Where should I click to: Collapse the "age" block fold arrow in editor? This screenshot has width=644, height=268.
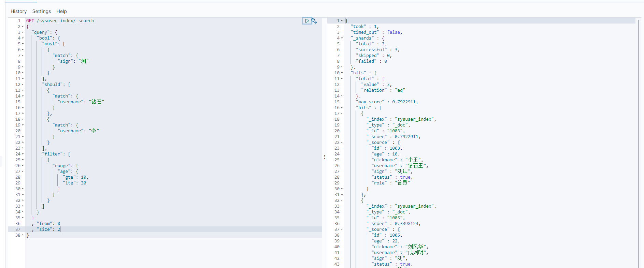[23, 172]
